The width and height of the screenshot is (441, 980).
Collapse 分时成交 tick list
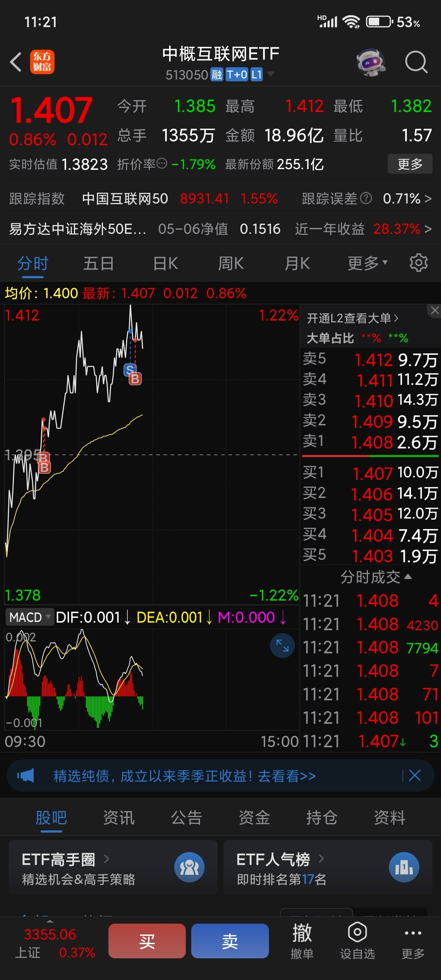click(x=376, y=577)
